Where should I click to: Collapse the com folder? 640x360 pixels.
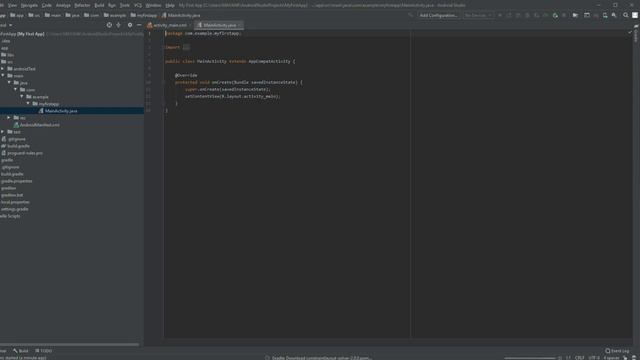(16, 90)
